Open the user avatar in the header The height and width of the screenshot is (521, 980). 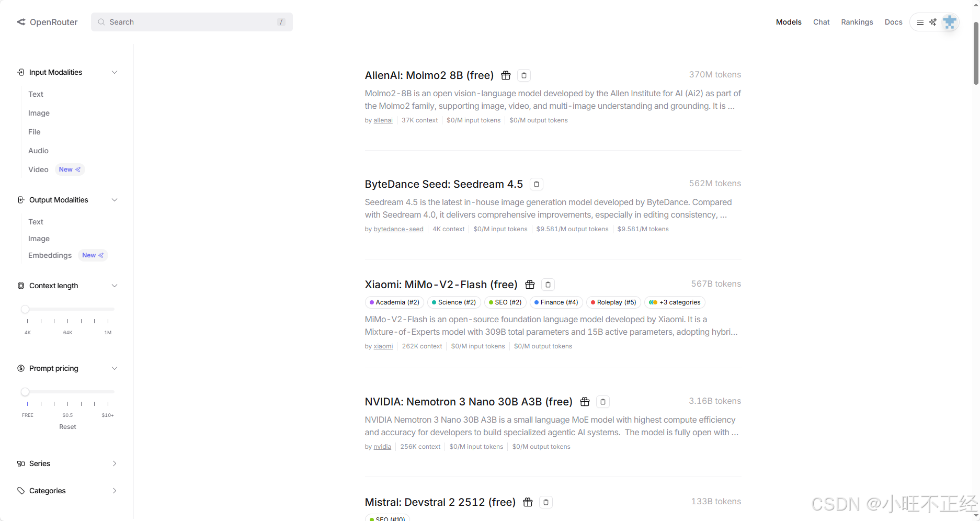pos(950,22)
